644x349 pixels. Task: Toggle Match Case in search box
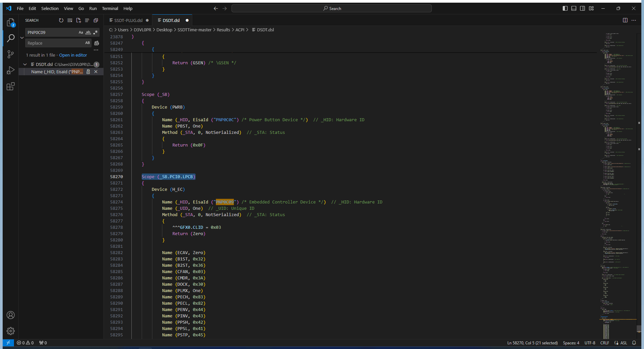(x=81, y=32)
